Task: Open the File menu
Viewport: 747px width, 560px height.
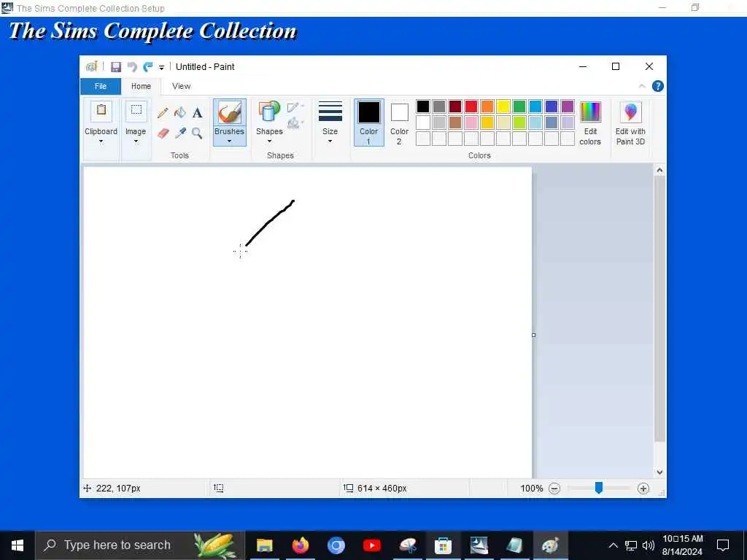Action: (101, 86)
